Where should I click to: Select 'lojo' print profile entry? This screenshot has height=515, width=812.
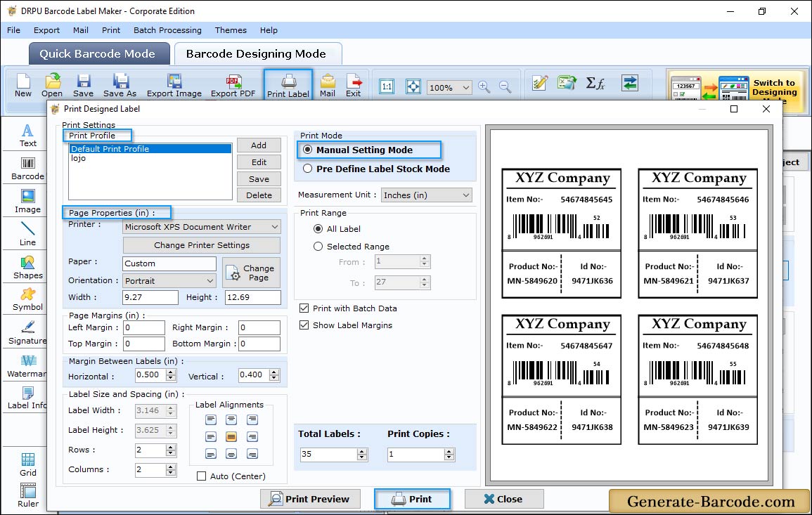click(x=150, y=158)
